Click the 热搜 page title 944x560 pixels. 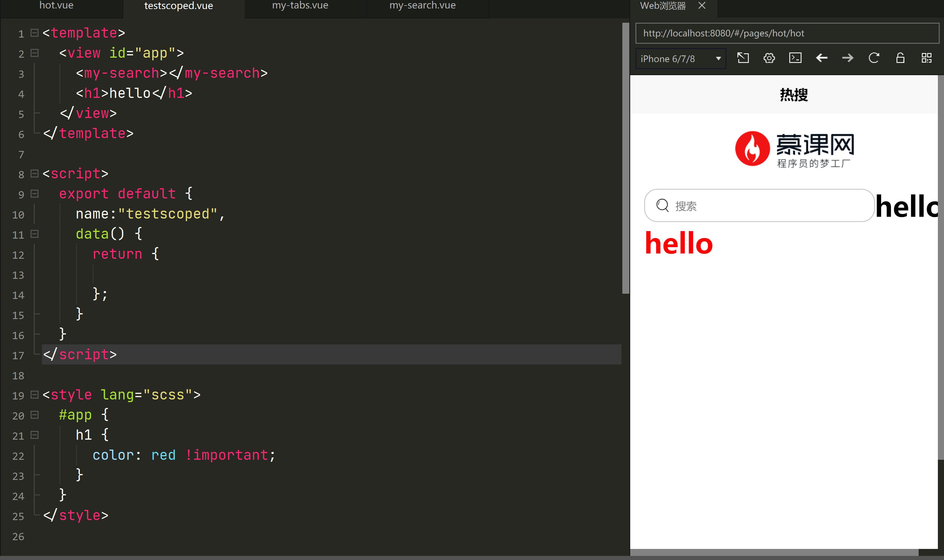(x=794, y=95)
